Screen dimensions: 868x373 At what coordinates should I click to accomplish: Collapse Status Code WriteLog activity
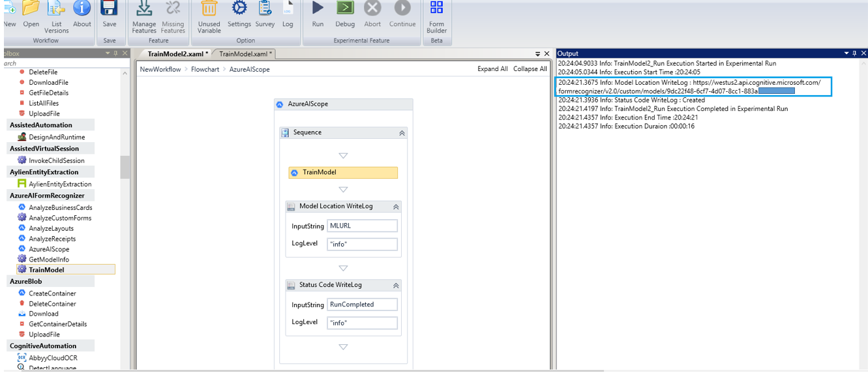[396, 286]
